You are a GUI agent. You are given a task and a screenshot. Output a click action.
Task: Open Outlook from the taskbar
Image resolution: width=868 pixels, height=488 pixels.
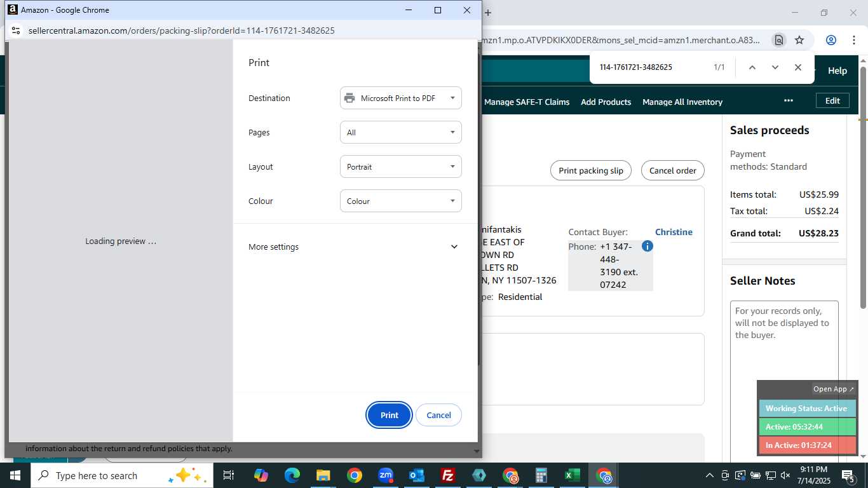click(x=416, y=475)
